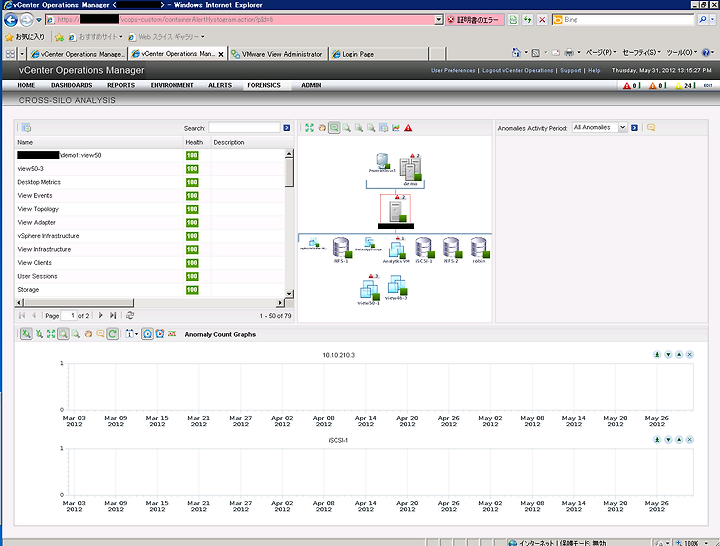Select the vSphere Infrastructure row
The height and width of the screenshot is (546, 720).
(x=149, y=236)
